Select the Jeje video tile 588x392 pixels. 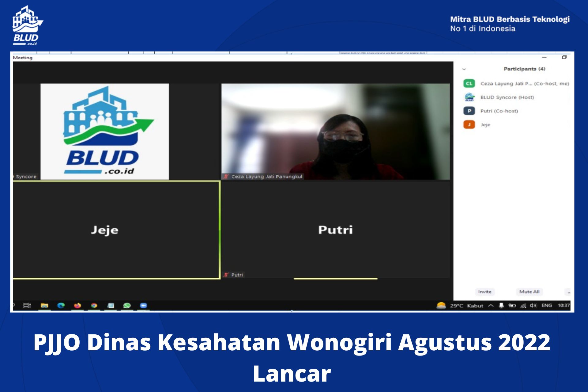pyautogui.click(x=116, y=230)
